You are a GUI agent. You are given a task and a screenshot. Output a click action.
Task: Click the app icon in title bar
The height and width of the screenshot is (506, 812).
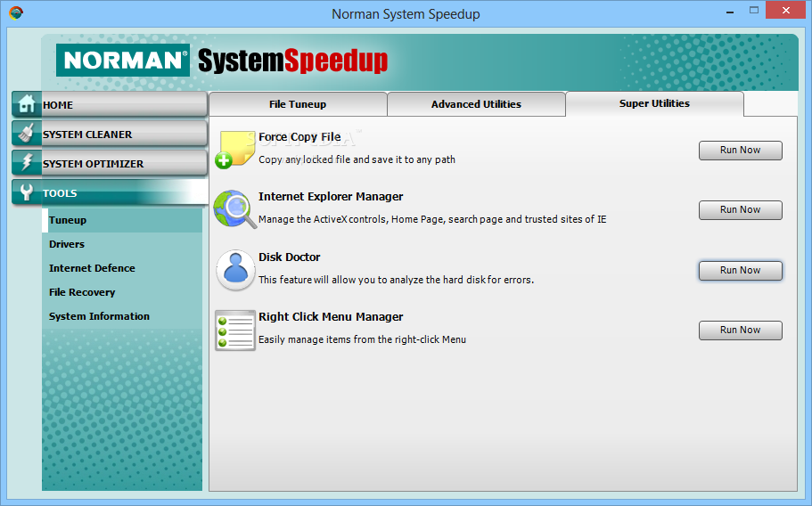click(x=16, y=12)
